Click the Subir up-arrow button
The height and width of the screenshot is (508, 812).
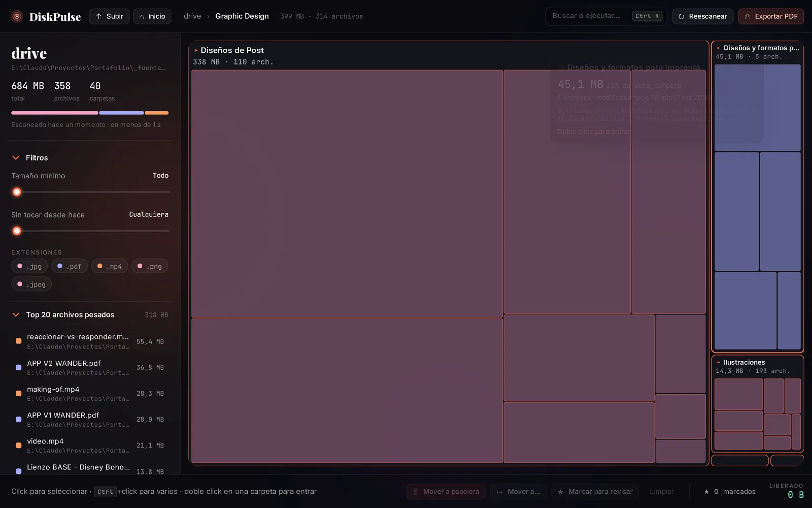[109, 16]
